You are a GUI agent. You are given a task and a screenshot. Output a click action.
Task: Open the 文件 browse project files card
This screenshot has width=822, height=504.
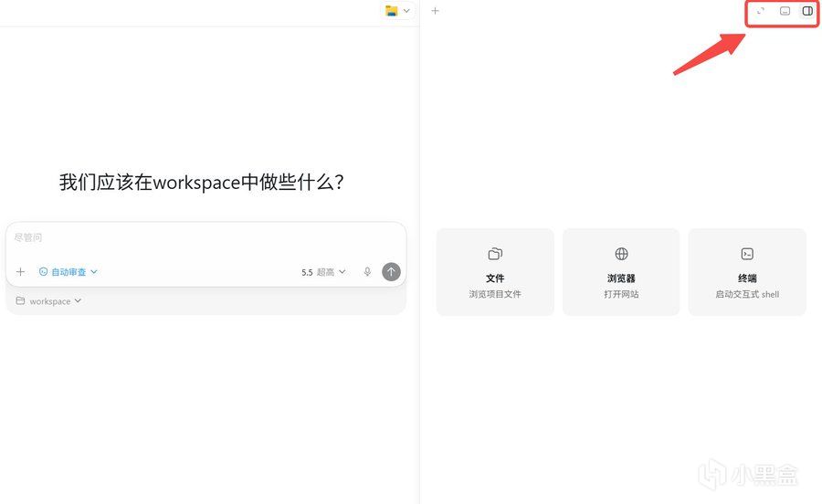click(495, 272)
